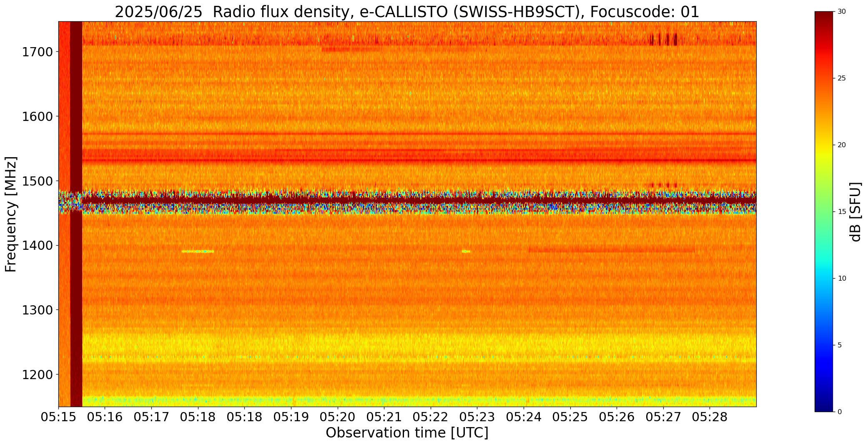The height and width of the screenshot is (445, 868).
Task: Click the 05:21 time tick label
Action: pos(384,417)
